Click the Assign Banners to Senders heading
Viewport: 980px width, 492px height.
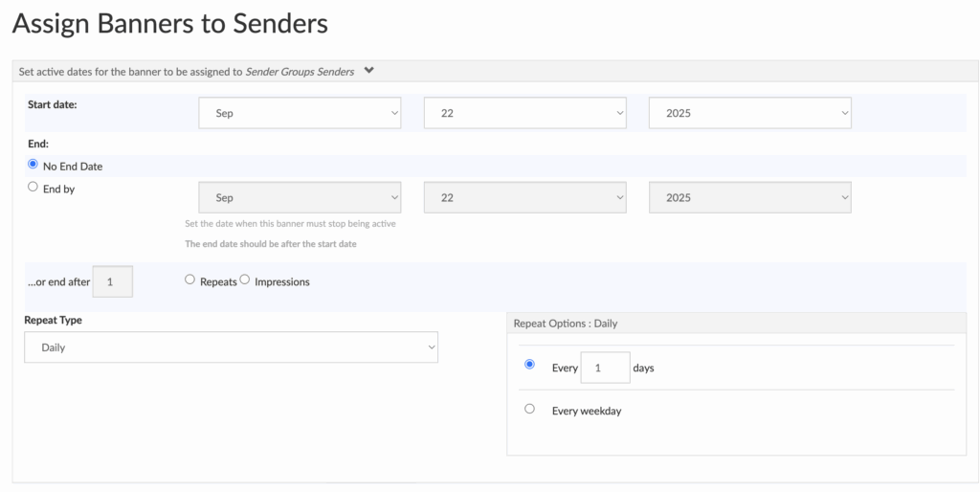point(170,24)
